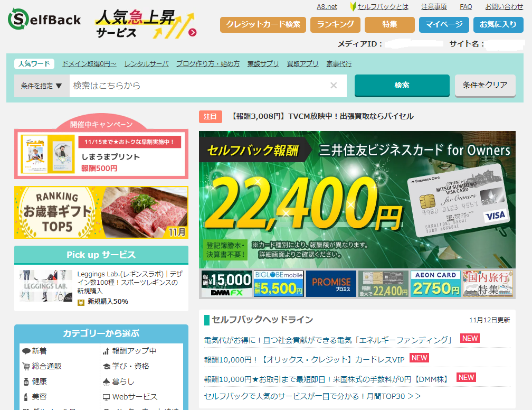Viewport: 532px width, 410px height.
Task: Open the エネルギーファンディング headline
Action: coord(328,340)
